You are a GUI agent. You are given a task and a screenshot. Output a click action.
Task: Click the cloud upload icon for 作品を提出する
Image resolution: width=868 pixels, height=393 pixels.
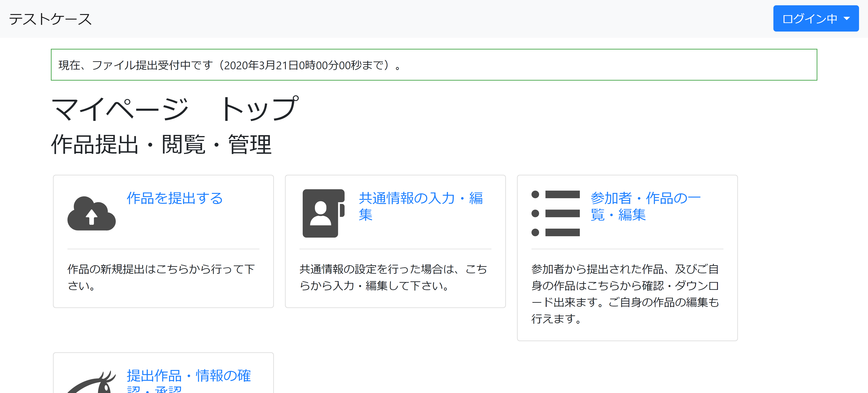pyautogui.click(x=92, y=213)
